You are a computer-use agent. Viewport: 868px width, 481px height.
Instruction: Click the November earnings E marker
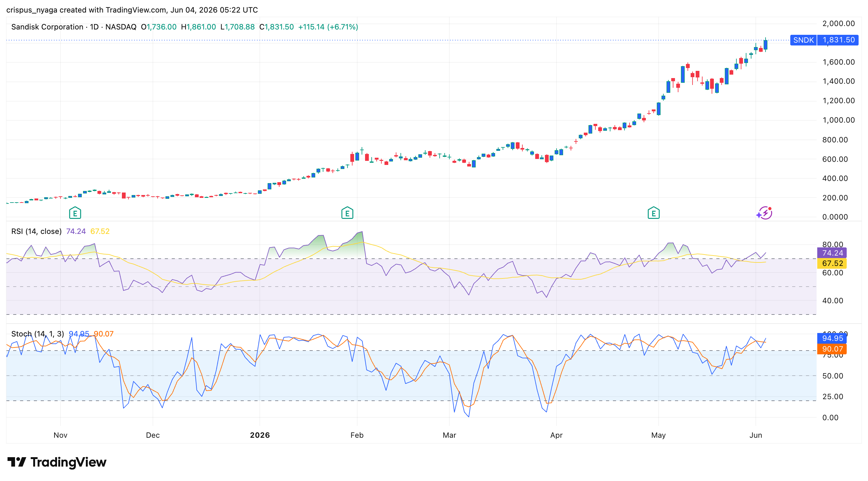[75, 213]
